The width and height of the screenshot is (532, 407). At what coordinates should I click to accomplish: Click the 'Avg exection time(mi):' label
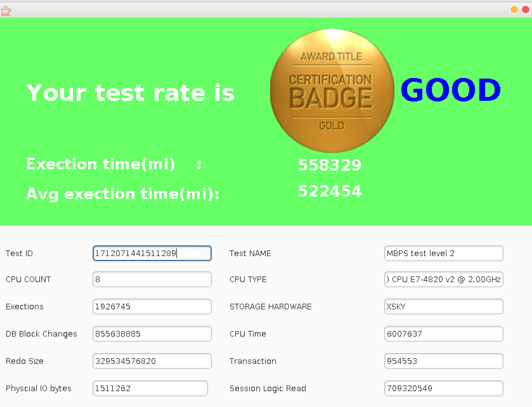(123, 194)
